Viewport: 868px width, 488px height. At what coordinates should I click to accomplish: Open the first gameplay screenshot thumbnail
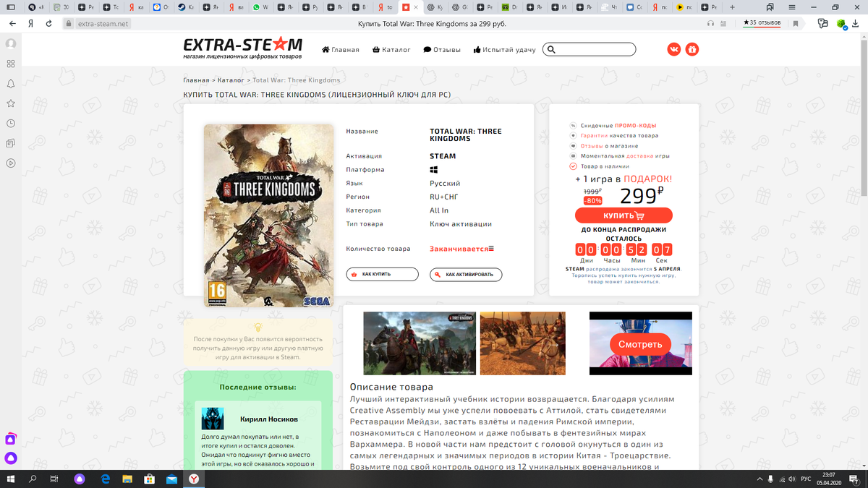(419, 343)
